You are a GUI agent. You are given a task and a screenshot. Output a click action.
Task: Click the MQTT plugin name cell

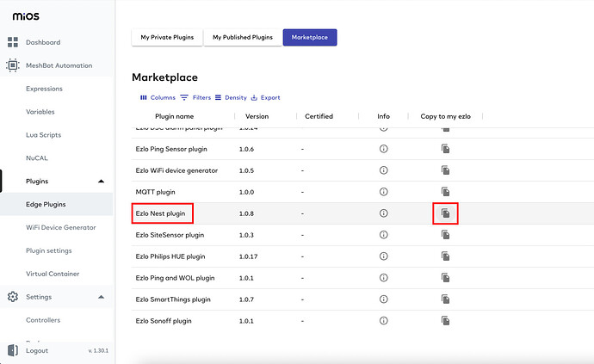[x=155, y=192]
